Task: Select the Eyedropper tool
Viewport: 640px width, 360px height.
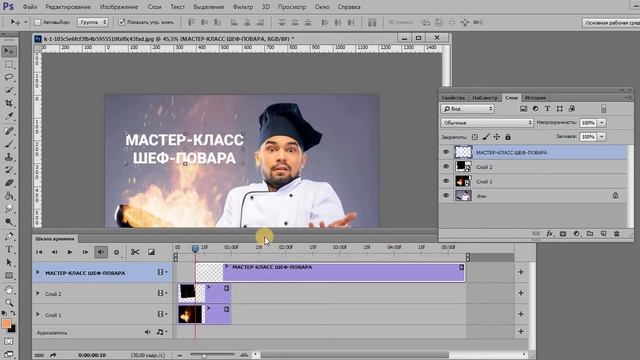Action: (9, 116)
